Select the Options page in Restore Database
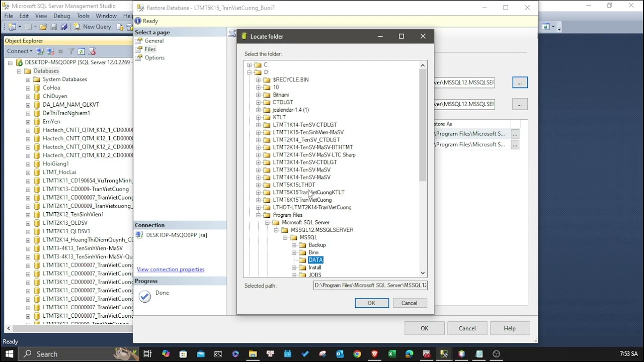 pos(154,58)
